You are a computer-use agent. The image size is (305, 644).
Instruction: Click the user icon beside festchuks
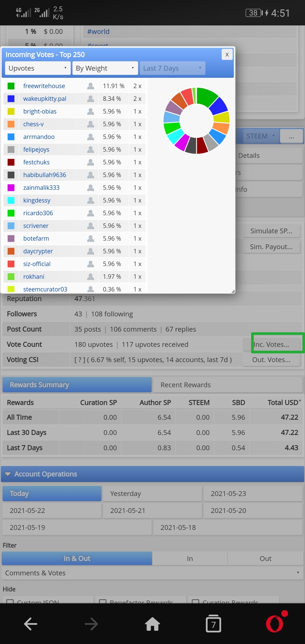[91, 162]
